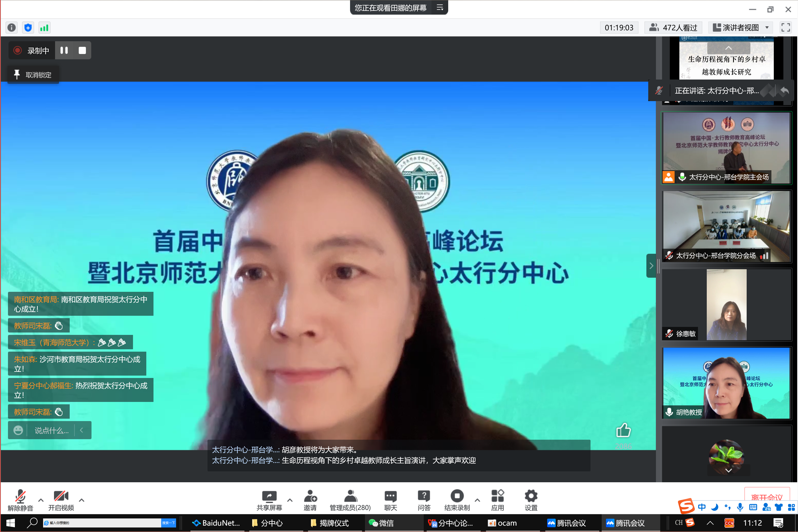The height and width of the screenshot is (532, 798).
Task: Open the meeting info icon
Action: click(x=11, y=27)
